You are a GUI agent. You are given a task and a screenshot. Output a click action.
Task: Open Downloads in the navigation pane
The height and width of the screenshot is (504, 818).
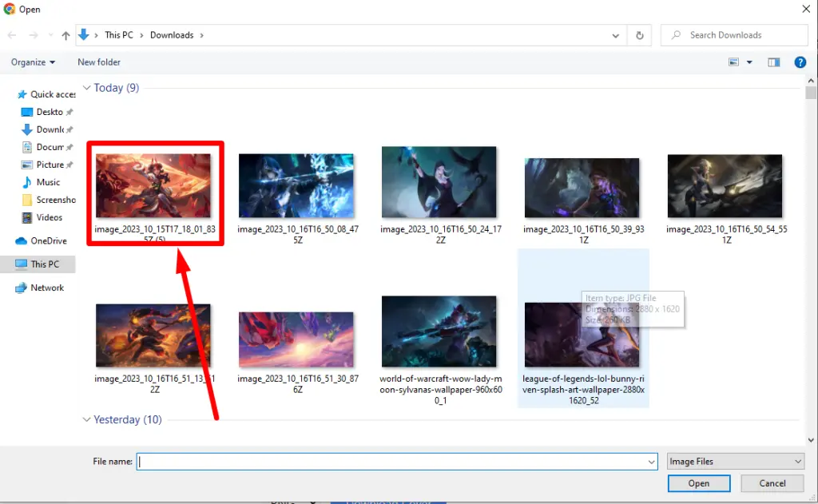(x=47, y=129)
